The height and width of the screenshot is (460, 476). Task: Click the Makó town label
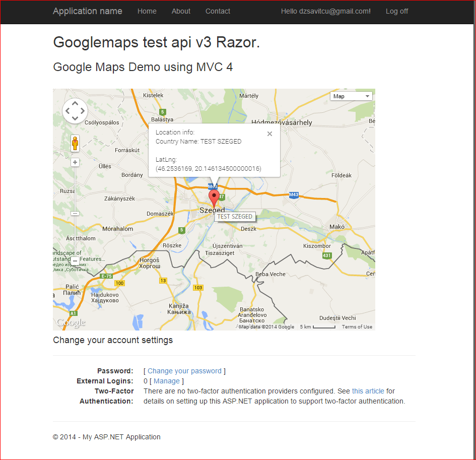pos(337,227)
